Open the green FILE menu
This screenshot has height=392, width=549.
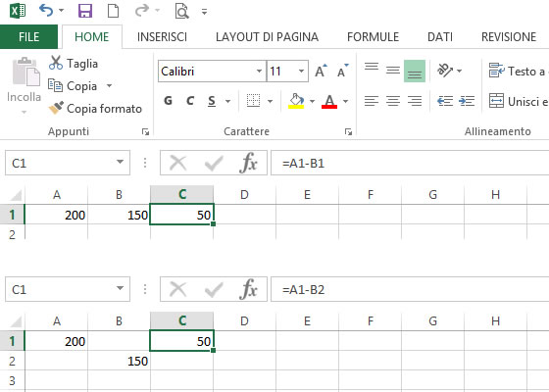28,37
